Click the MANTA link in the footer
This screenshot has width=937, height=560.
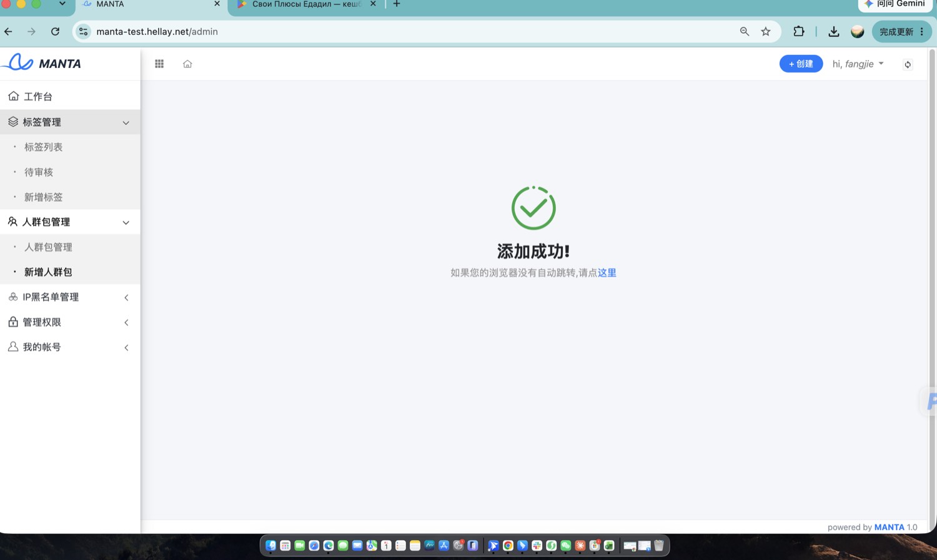(x=889, y=527)
